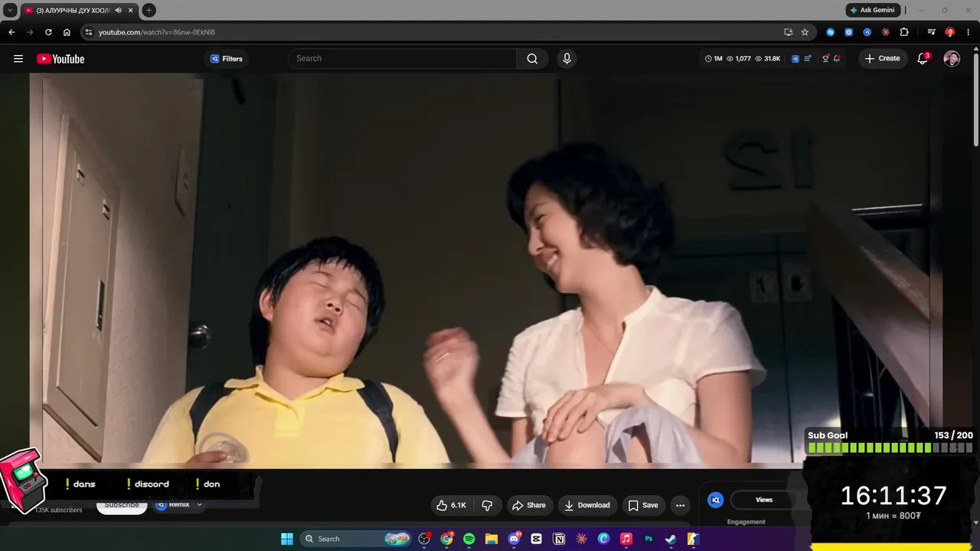
Task: Click the video player frame
Action: point(485,269)
